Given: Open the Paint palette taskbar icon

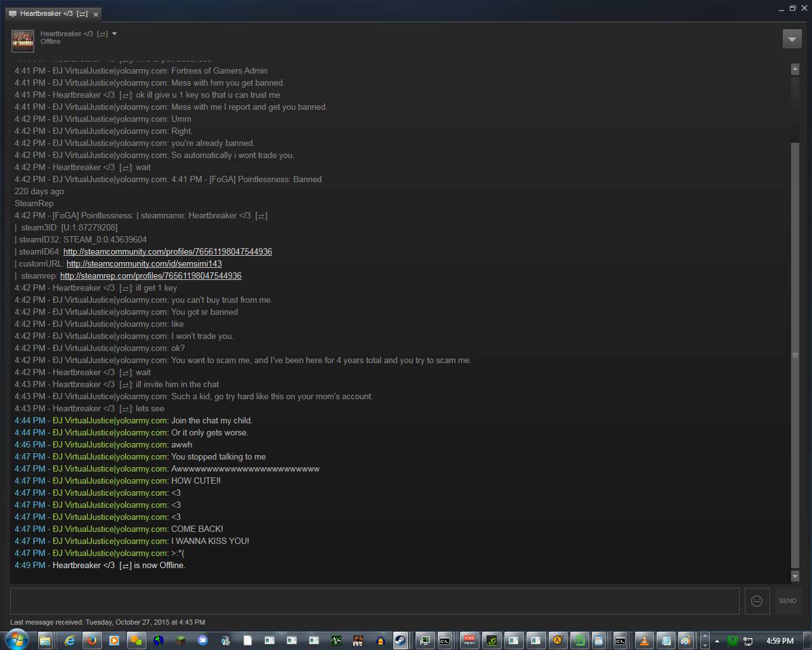Looking at the screenshot, I should pyautogui.click(x=685, y=640).
